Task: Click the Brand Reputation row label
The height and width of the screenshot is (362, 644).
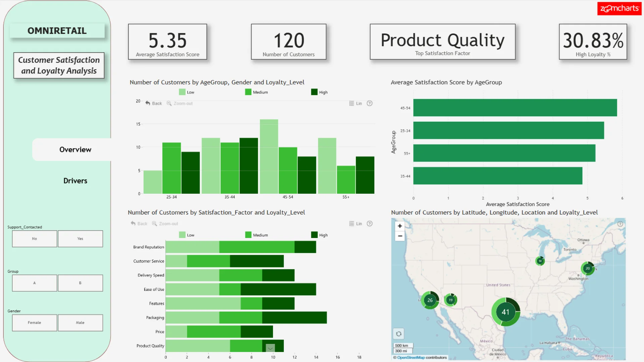Action: pyautogui.click(x=149, y=247)
